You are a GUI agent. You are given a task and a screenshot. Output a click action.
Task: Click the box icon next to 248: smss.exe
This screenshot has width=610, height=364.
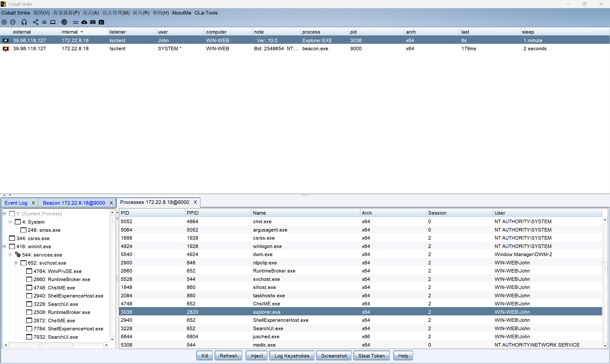pyautogui.click(x=23, y=230)
